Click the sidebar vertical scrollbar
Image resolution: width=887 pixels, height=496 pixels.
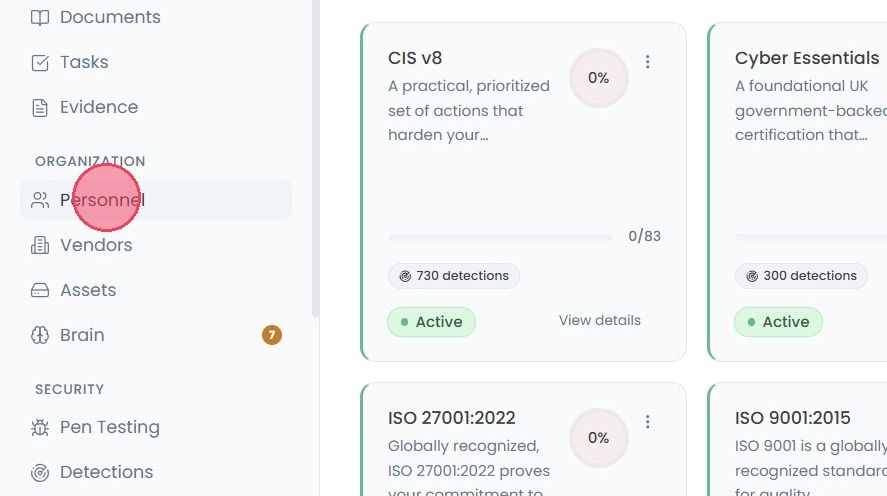[315, 158]
